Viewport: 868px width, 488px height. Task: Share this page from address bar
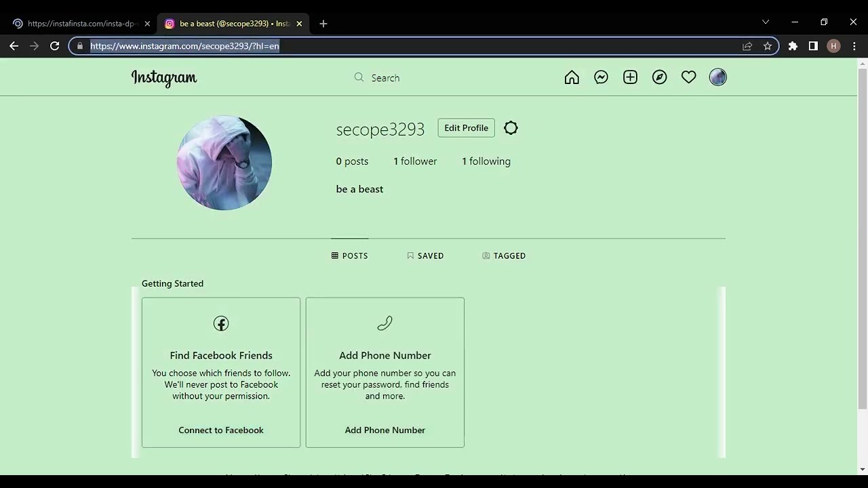[x=747, y=46]
